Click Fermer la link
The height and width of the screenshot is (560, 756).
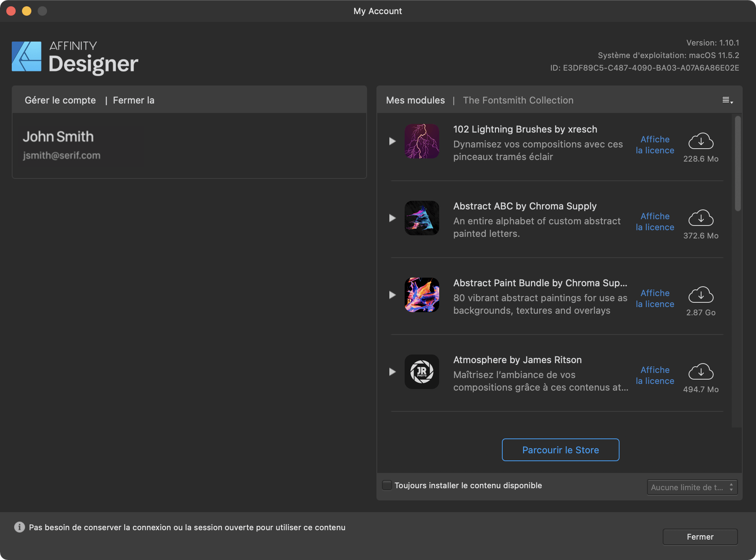tap(134, 100)
